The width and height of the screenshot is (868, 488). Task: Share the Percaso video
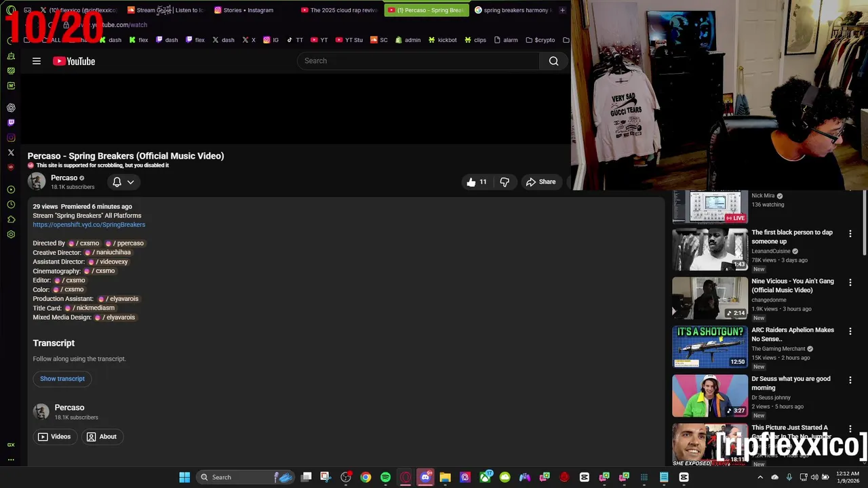point(541,182)
